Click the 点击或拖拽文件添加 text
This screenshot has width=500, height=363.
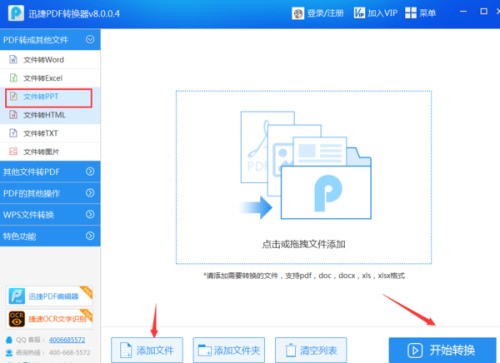tap(303, 244)
